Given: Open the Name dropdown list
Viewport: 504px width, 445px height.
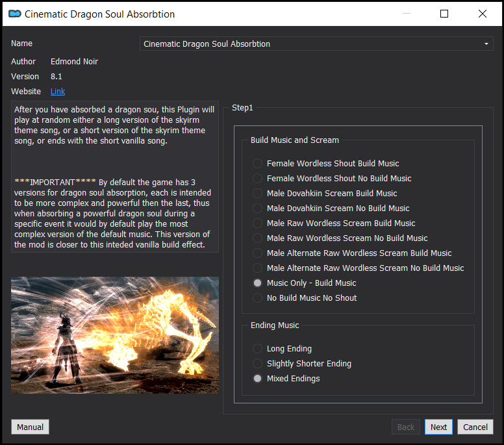Looking at the screenshot, I should point(316,44).
